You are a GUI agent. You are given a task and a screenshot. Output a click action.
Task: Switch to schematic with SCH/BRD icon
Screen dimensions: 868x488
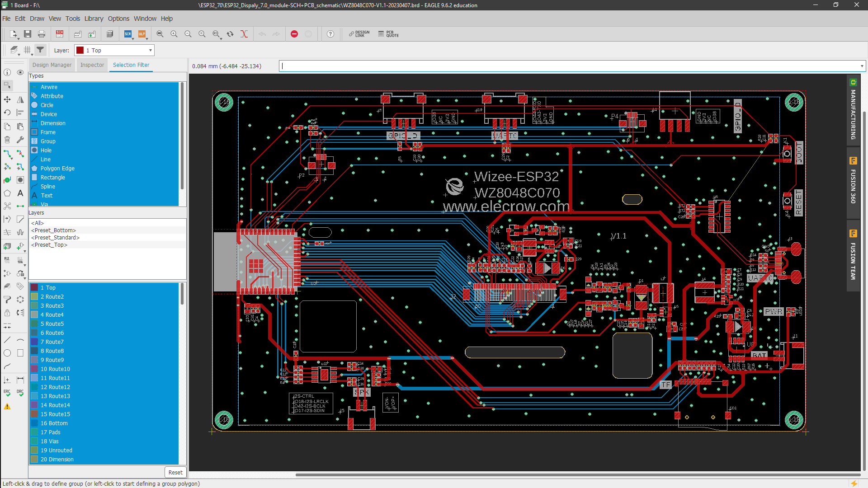(x=60, y=34)
